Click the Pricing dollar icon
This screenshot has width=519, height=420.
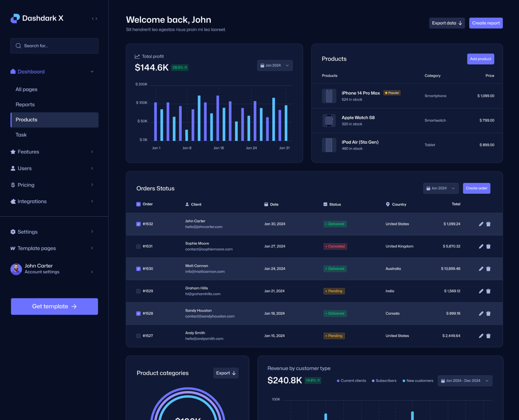point(13,185)
